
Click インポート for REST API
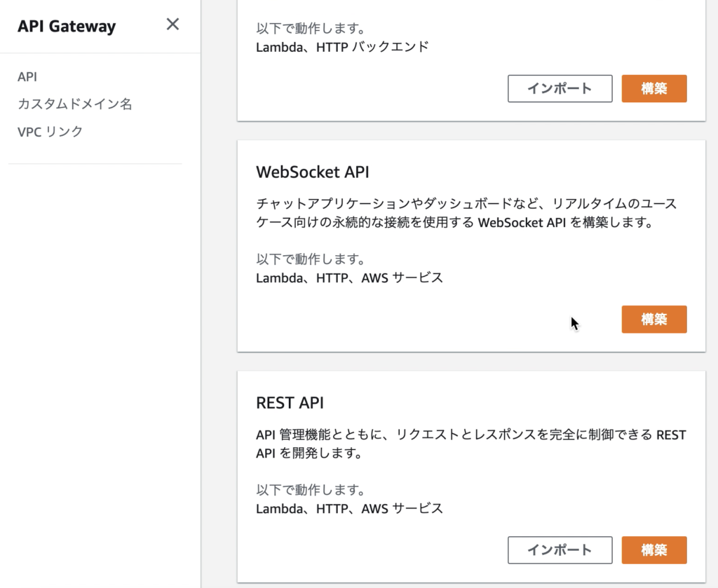coord(560,549)
